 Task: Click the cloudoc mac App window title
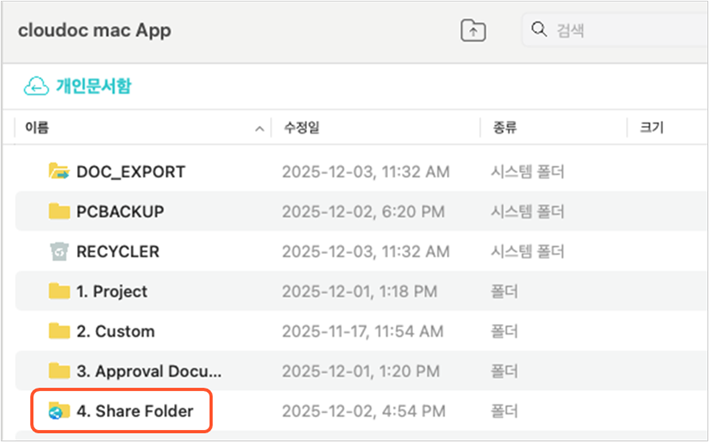click(95, 30)
